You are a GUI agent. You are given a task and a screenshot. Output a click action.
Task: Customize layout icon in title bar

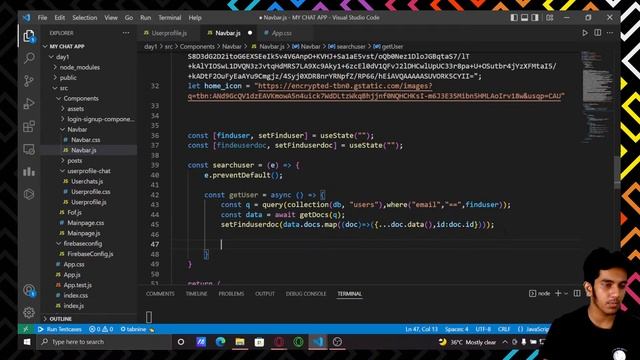pos(550,18)
